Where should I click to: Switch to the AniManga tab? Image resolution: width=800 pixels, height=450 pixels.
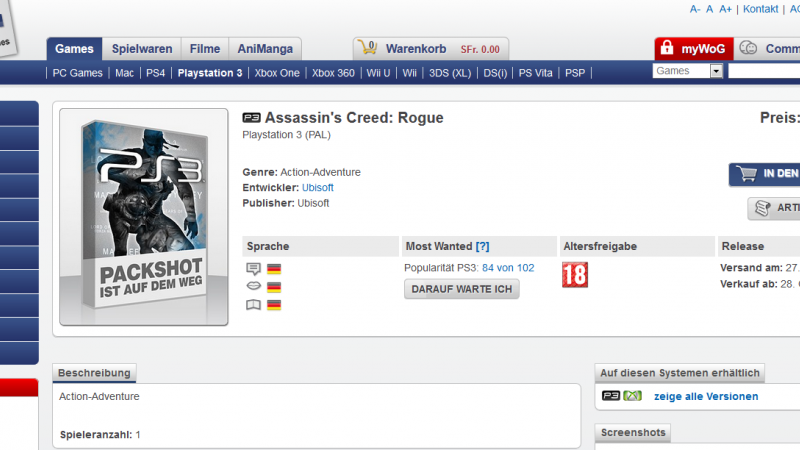265,49
